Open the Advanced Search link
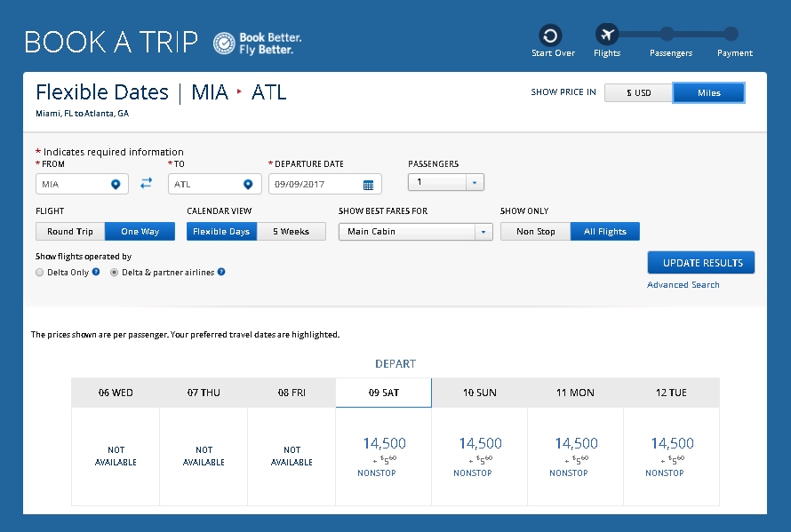Viewport: 791px width, 532px height. click(x=683, y=285)
